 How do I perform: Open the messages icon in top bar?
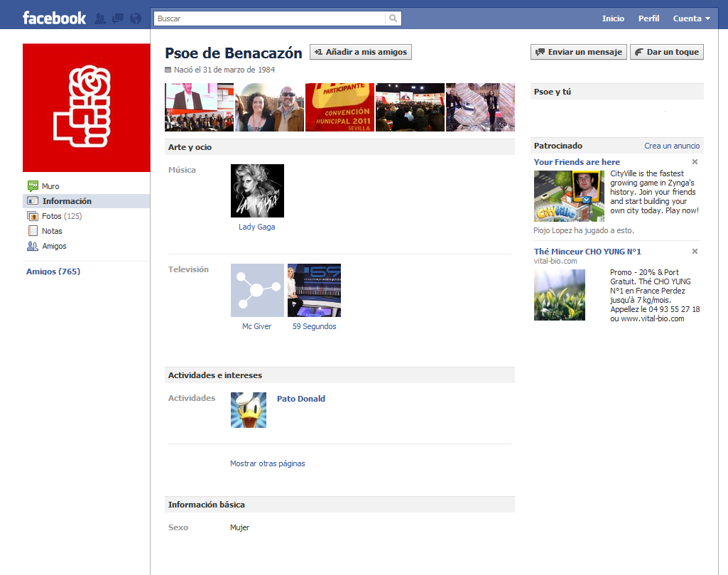click(x=118, y=18)
